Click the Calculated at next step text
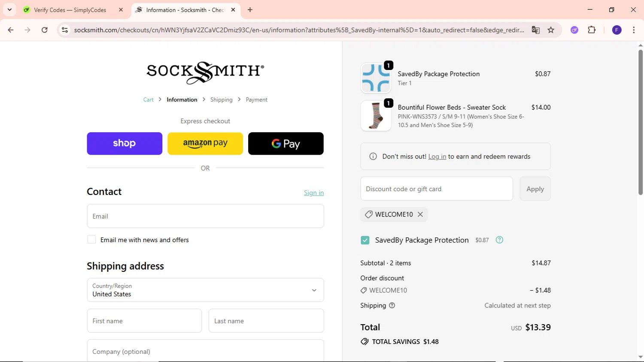This screenshot has height=362, width=644. pos(518,305)
